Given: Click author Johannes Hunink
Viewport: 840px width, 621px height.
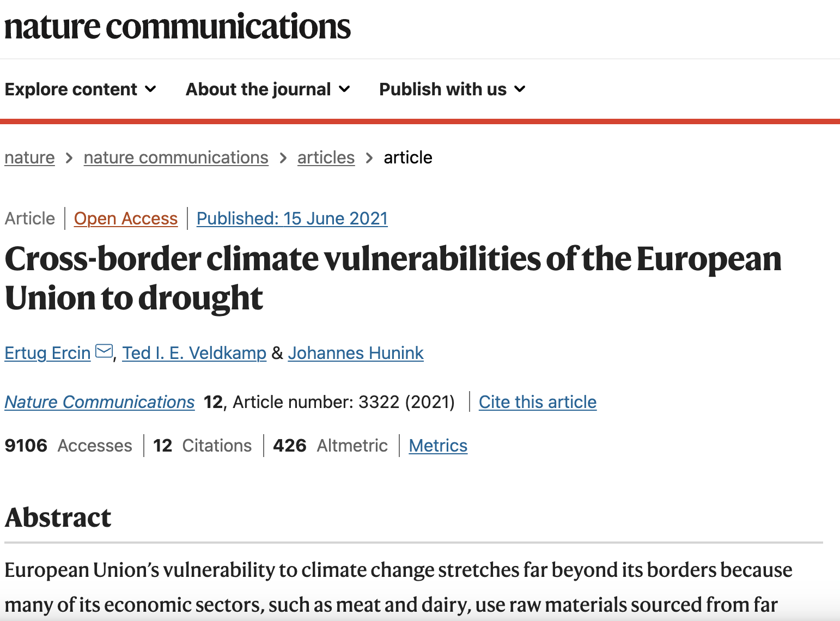Looking at the screenshot, I should point(356,353).
